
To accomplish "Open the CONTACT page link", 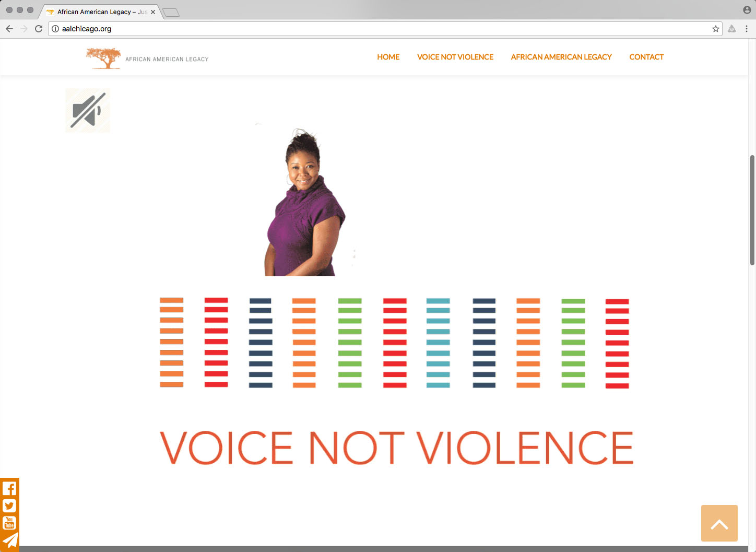I will [646, 57].
